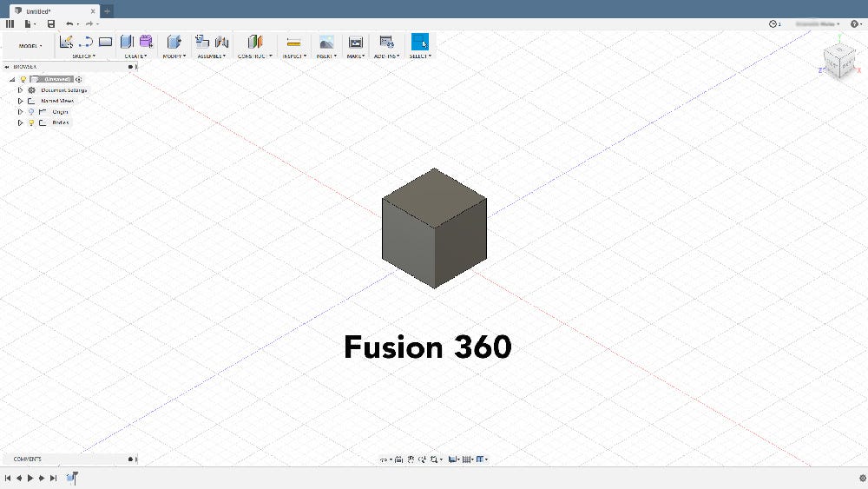Step timeline back one feature
This screenshot has height=489, width=868.
19,478
